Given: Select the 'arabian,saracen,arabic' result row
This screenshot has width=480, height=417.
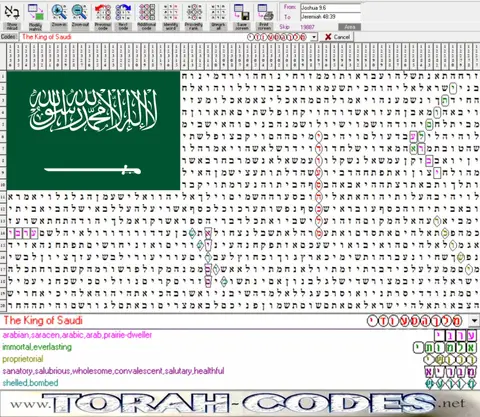Looking at the screenshot, I should click(240, 335).
